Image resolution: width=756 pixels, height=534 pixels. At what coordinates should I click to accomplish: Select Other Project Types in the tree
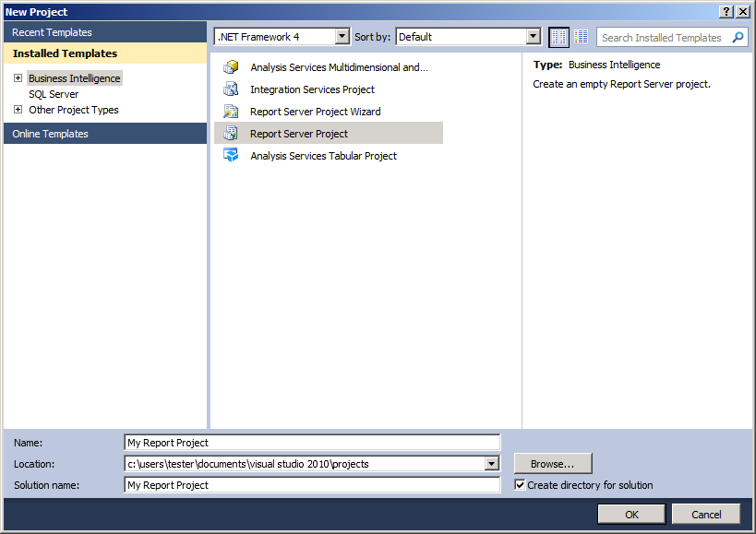pos(74,110)
